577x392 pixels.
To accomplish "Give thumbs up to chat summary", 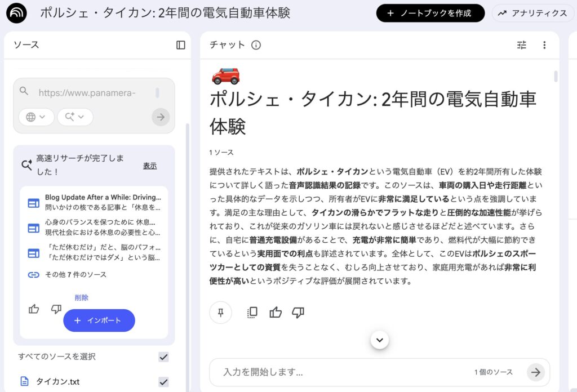I will pyautogui.click(x=276, y=313).
